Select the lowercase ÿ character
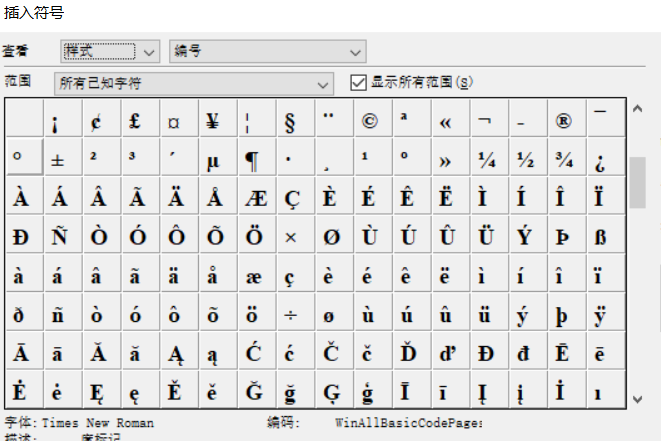This screenshot has height=441, width=661. 606,312
